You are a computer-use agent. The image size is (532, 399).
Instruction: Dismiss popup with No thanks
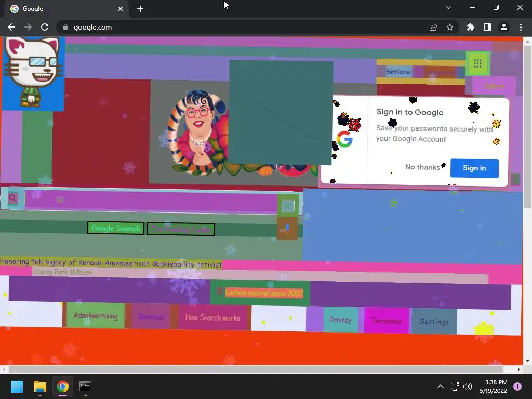[422, 167]
